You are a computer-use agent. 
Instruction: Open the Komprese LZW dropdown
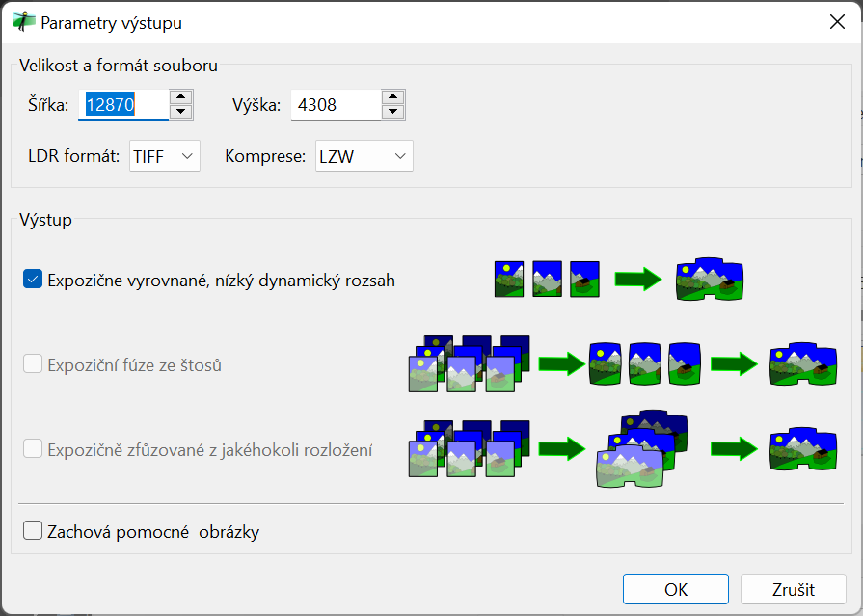coord(364,156)
